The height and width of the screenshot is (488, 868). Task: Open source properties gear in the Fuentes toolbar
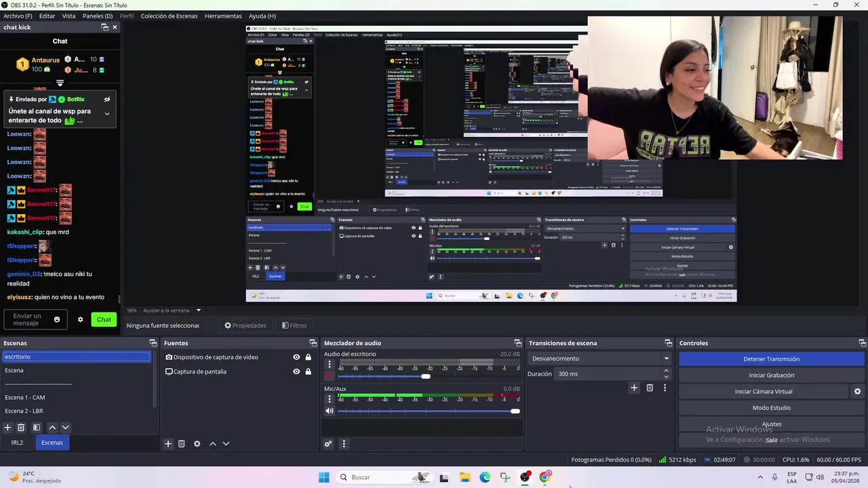click(197, 444)
